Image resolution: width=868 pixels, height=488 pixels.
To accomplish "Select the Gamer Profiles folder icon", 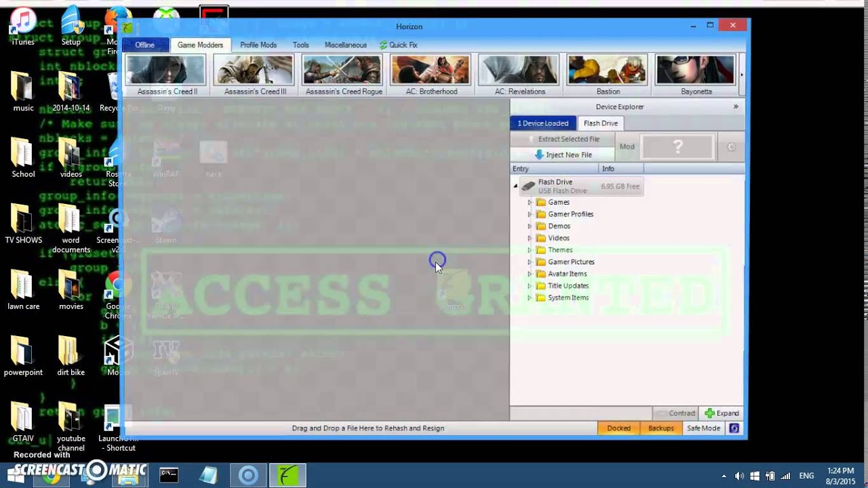I will pos(540,214).
